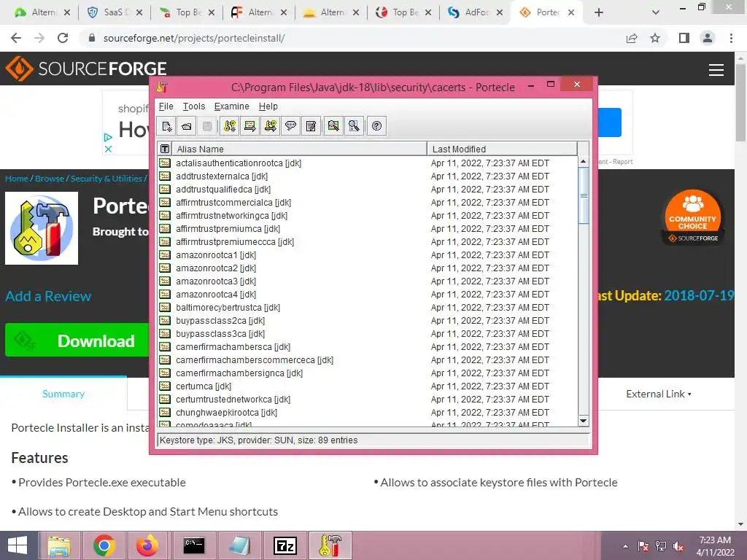Screen dimensions: 747x560
Task: Click the Examine Certificate magnifier icon
Action: [x=333, y=126]
